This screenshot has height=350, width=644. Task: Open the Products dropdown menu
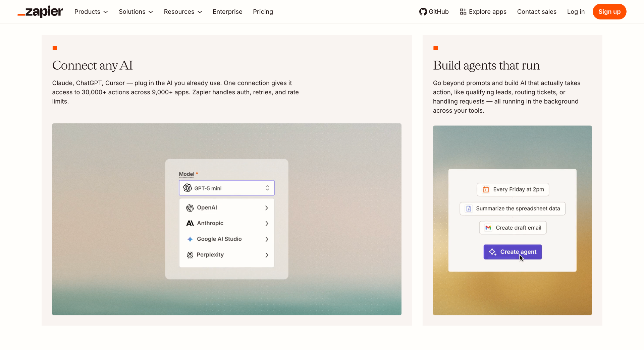point(91,12)
